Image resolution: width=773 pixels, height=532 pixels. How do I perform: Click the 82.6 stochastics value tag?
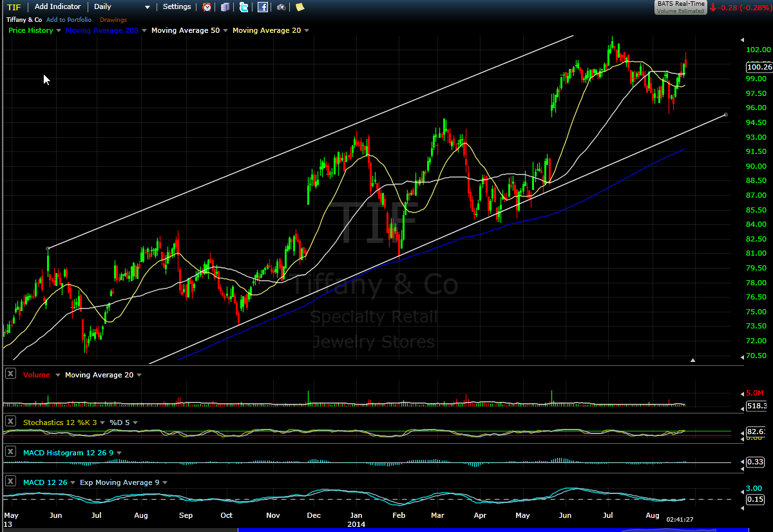756,432
